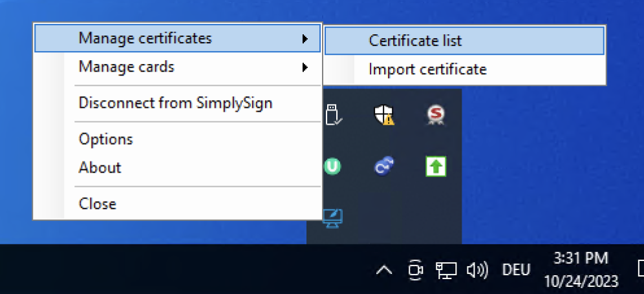The height and width of the screenshot is (294, 644).
Task: Click the SimplySign red S tray icon
Action: pyautogui.click(x=436, y=114)
